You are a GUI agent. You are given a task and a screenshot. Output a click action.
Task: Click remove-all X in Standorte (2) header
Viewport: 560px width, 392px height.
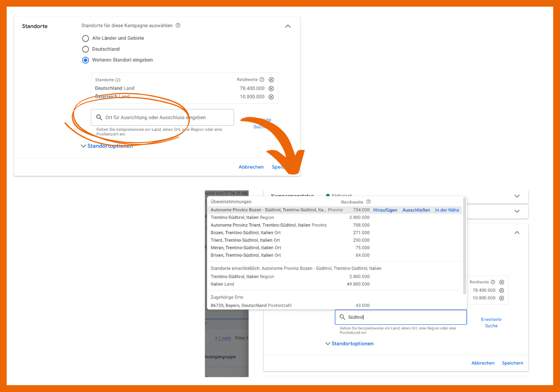click(x=271, y=80)
